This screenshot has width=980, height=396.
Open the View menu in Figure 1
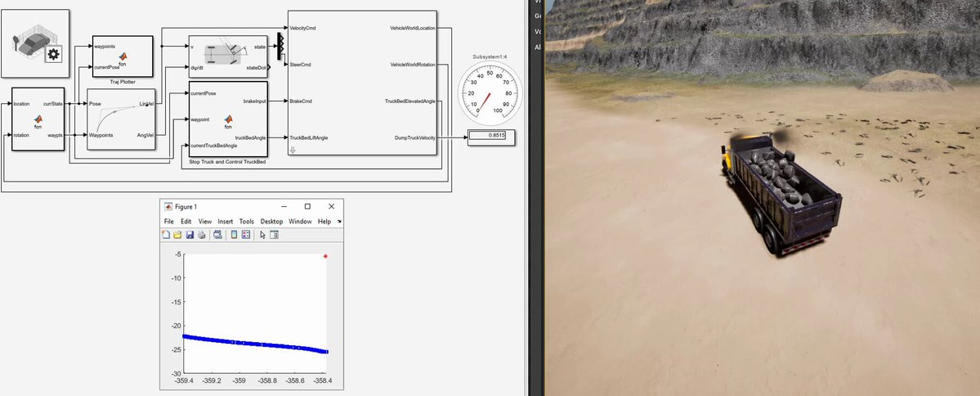click(x=205, y=222)
